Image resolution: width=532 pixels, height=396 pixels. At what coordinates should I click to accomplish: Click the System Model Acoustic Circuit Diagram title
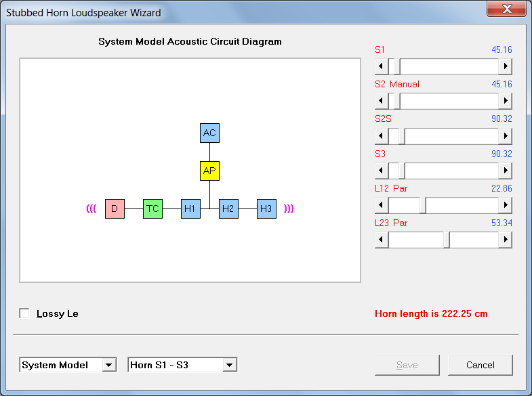190,42
